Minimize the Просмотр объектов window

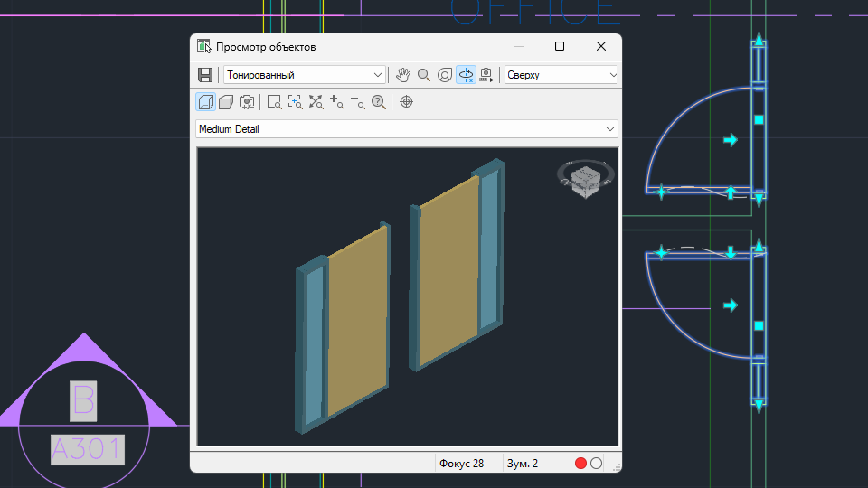(x=519, y=46)
